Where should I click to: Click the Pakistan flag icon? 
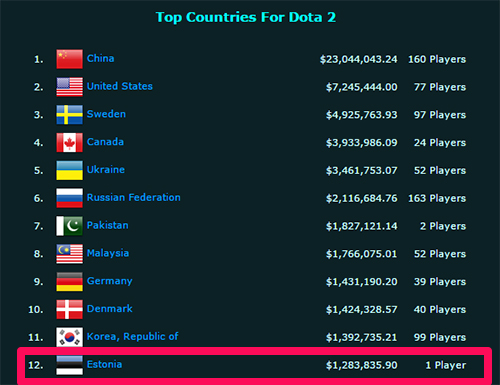point(69,226)
